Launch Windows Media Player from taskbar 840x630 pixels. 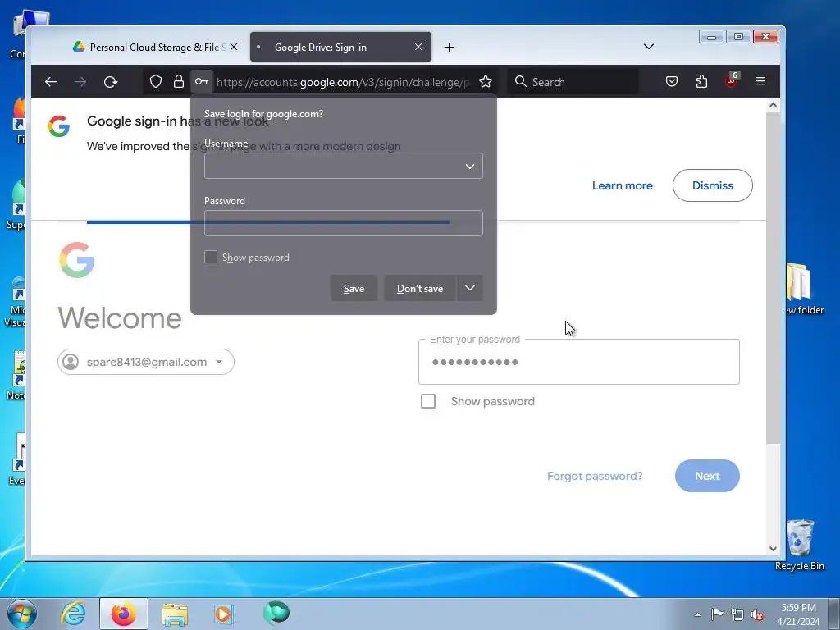pos(224,614)
